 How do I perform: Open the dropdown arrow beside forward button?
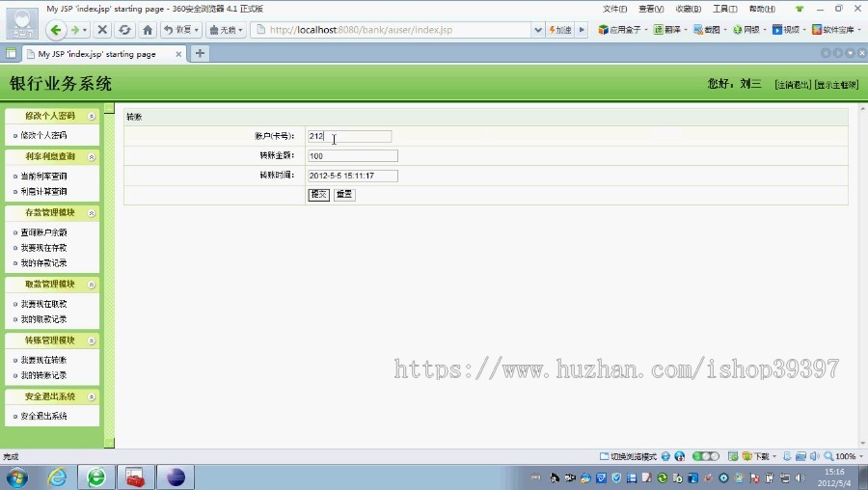tap(85, 30)
